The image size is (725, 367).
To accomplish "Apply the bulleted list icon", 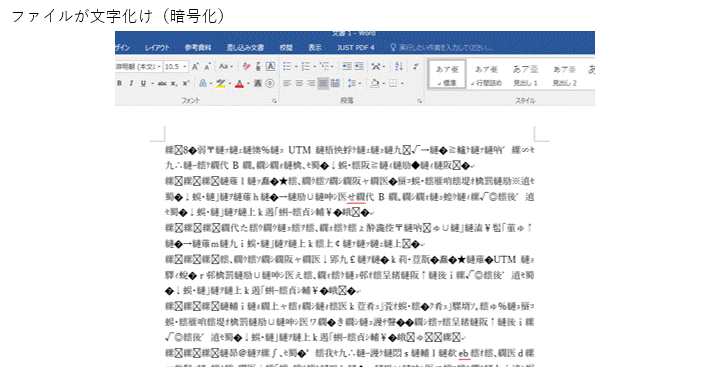I will coord(289,67).
